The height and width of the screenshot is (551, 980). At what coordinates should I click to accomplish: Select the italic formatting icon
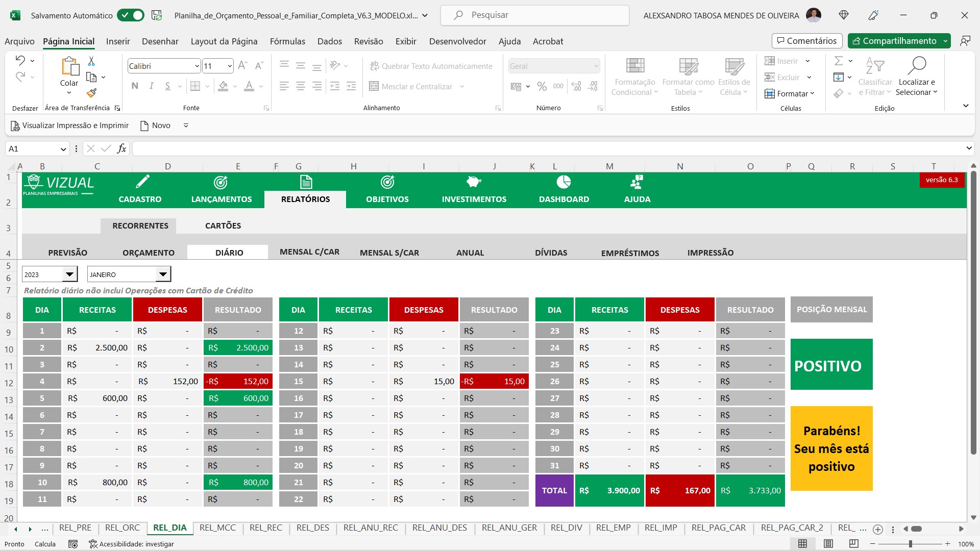click(x=151, y=86)
